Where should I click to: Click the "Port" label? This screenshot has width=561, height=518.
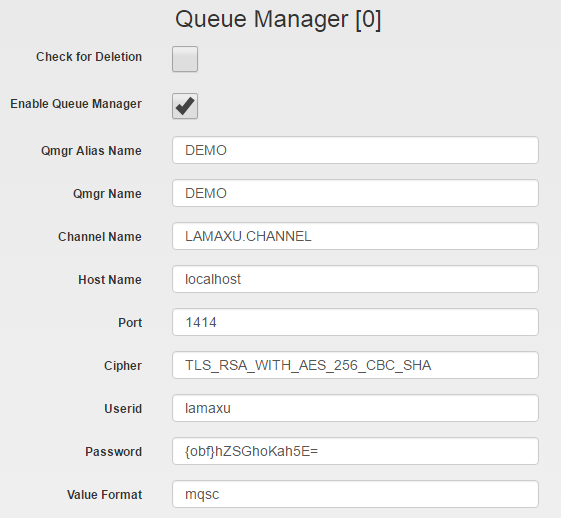(130, 323)
